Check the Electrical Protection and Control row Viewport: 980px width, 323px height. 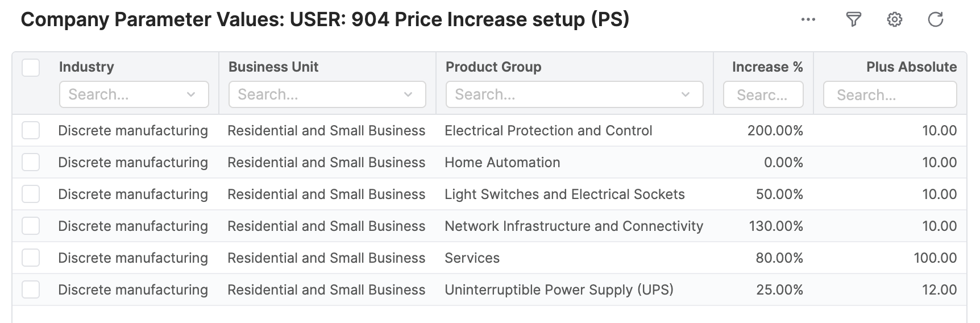point(31,131)
